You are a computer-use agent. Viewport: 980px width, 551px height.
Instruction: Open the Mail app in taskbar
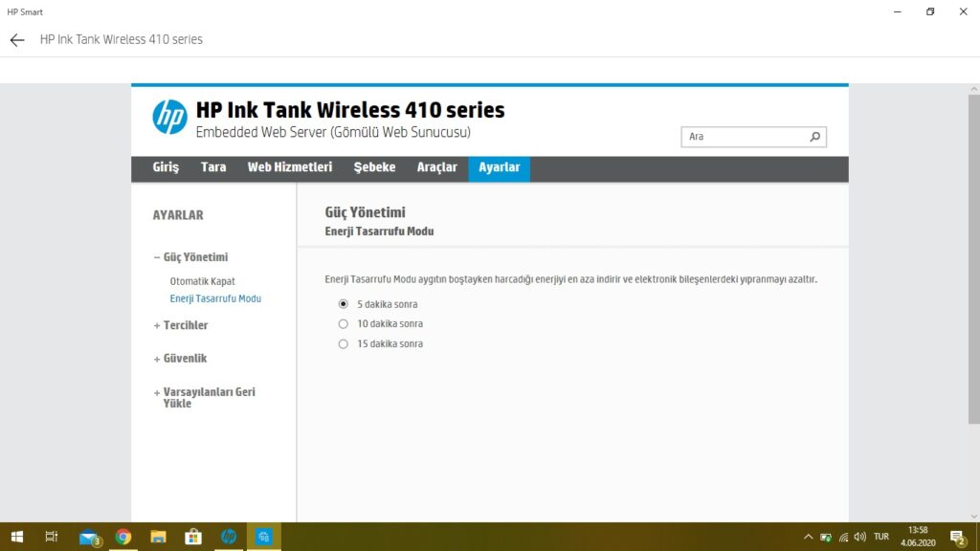click(89, 537)
